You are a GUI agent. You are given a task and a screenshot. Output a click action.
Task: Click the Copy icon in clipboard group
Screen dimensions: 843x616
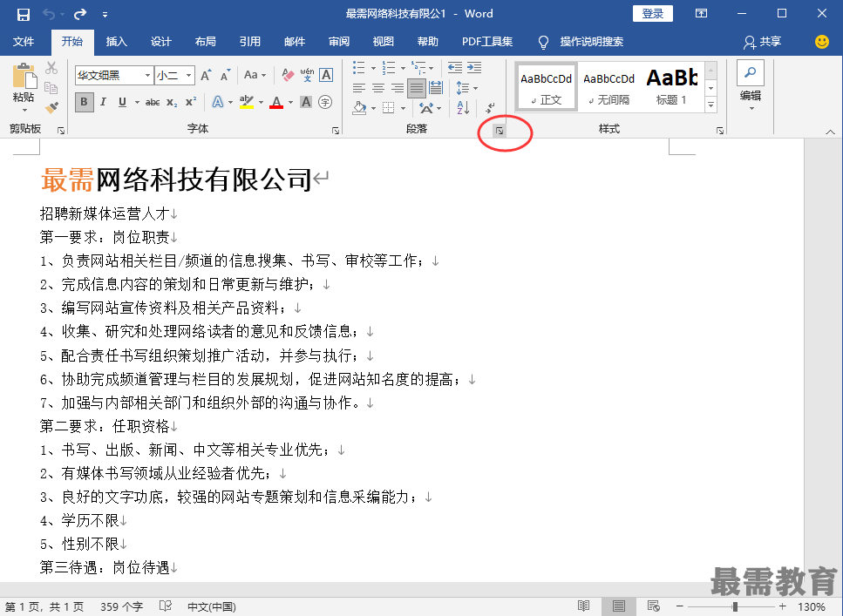[x=51, y=88]
